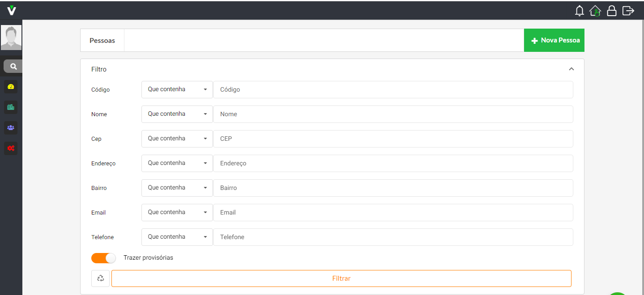Lock the session with padlock icon

tap(612, 11)
